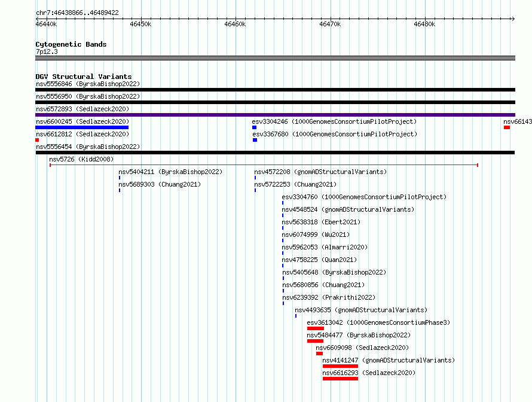
Task: Click the blue esv3304246 marker
Action: (x=254, y=127)
